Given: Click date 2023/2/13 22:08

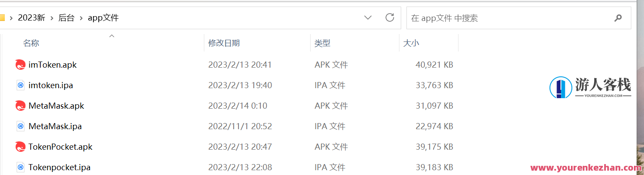Looking at the screenshot, I should [x=240, y=167].
